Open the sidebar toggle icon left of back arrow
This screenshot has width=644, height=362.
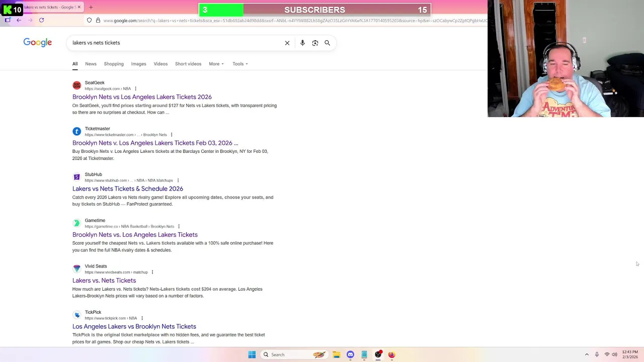[x=8, y=20]
